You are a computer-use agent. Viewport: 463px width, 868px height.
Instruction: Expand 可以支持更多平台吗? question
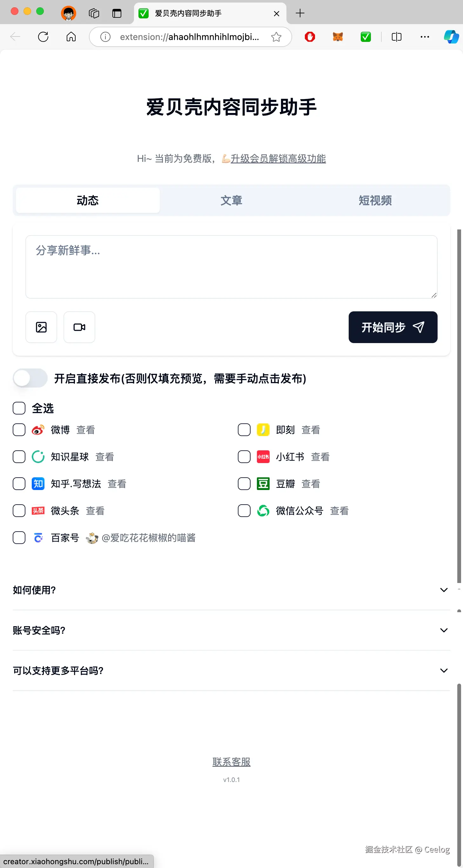point(444,671)
